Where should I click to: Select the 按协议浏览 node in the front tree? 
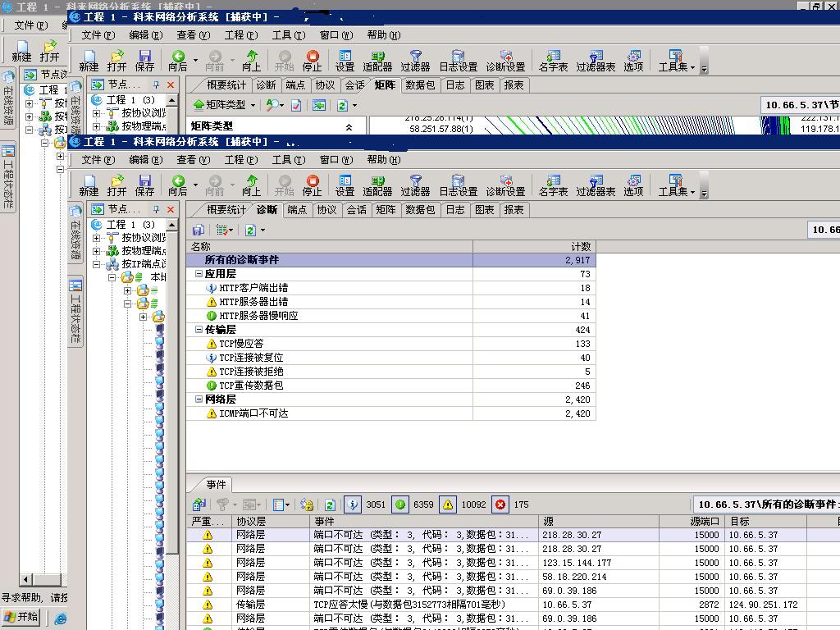tap(144, 238)
